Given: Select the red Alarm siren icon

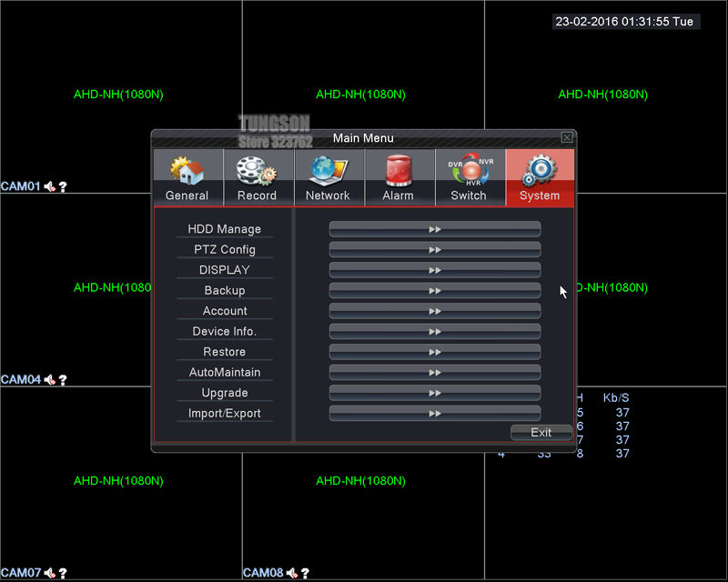Looking at the screenshot, I should click(399, 170).
